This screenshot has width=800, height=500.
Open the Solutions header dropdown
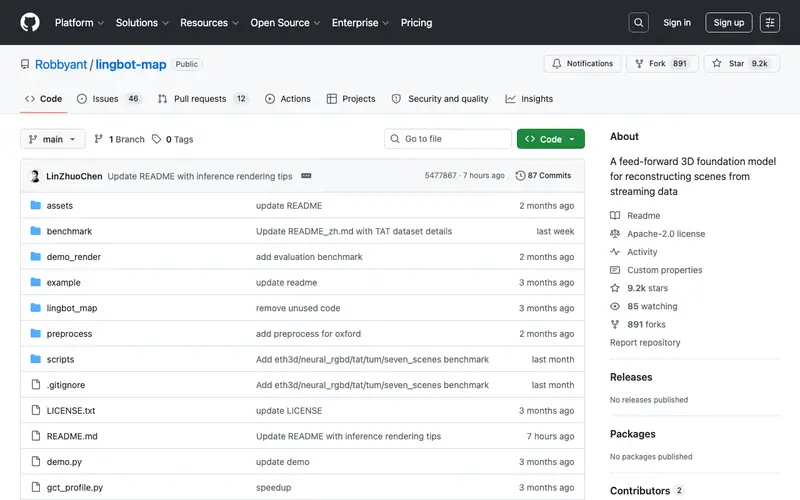pyautogui.click(x=142, y=22)
